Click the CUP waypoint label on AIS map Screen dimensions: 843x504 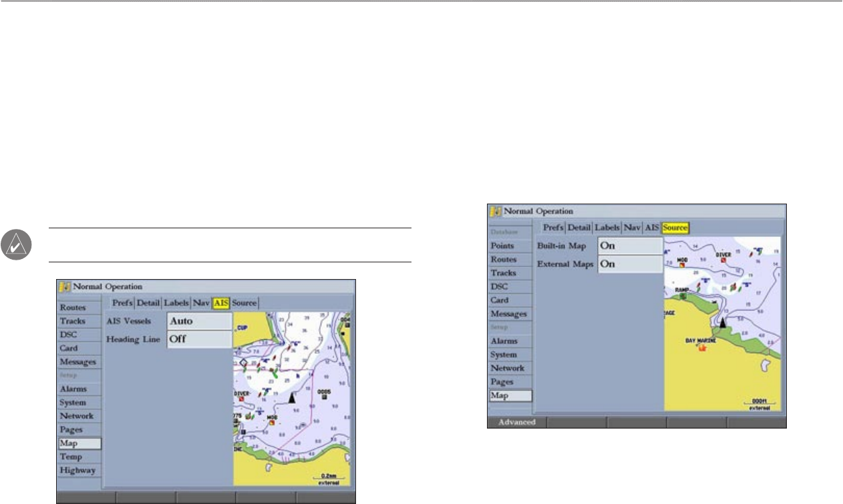coord(242,328)
